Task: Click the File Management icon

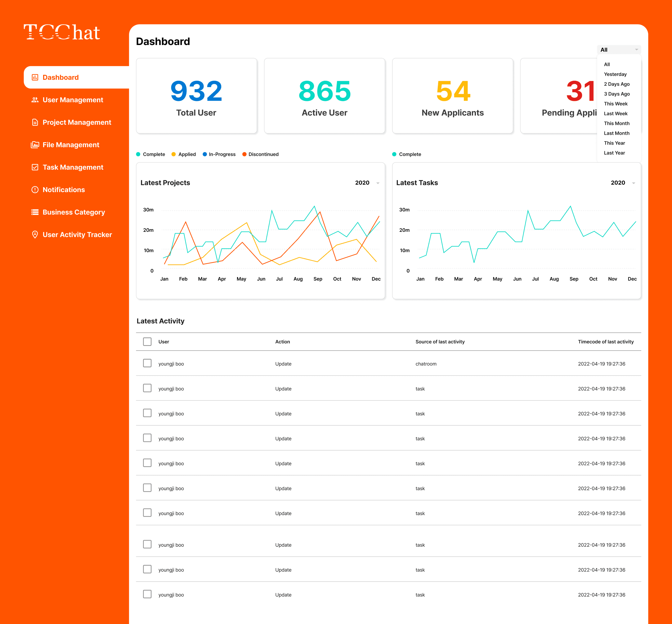Action: 35,145
